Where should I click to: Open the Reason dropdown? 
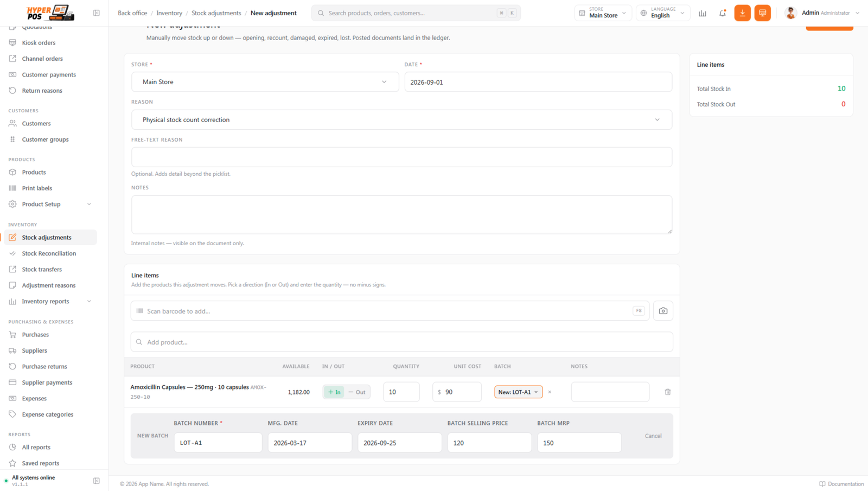click(x=401, y=119)
